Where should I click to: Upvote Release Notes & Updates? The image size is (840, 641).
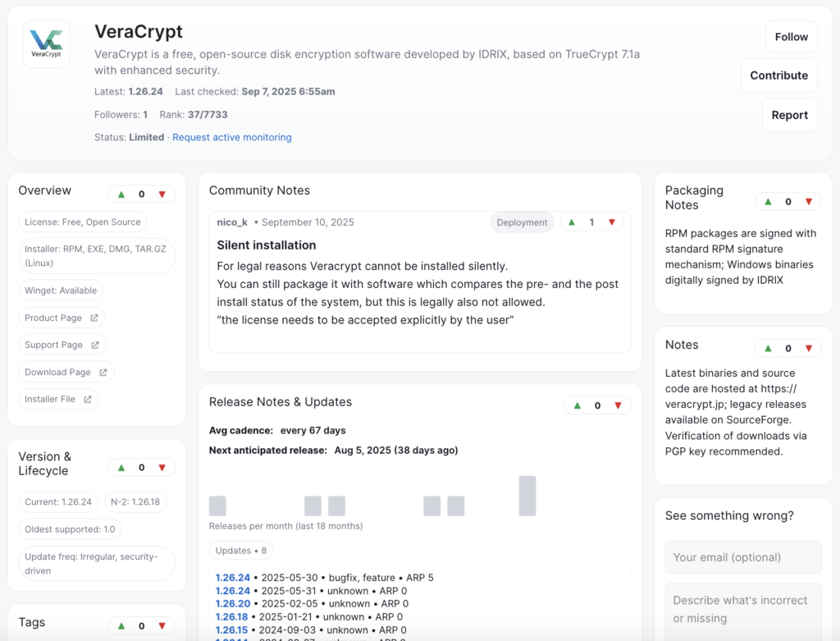tap(577, 405)
